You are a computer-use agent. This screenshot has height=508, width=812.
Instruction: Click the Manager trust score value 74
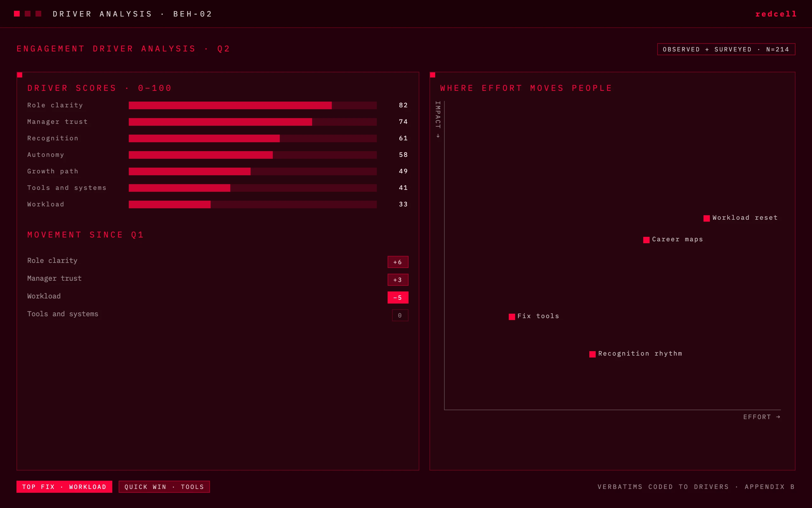click(403, 122)
